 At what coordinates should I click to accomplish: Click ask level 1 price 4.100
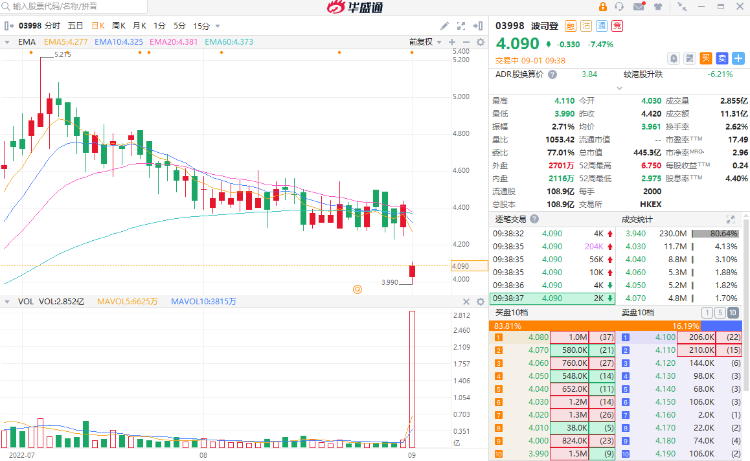pos(665,337)
